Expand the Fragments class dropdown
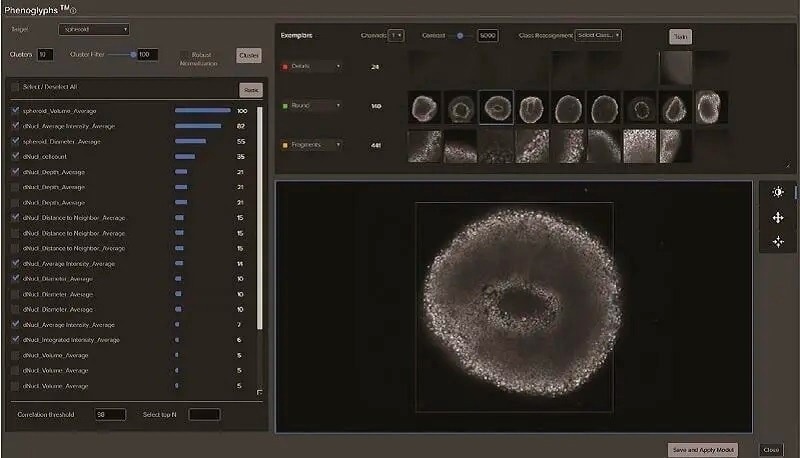This screenshot has height=458, width=800. tap(339, 145)
